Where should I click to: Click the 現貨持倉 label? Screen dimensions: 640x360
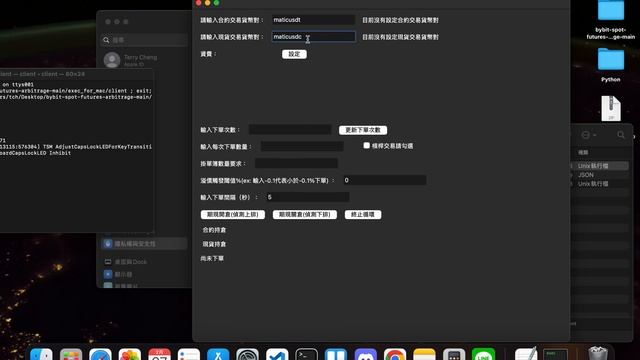click(x=214, y=244)
